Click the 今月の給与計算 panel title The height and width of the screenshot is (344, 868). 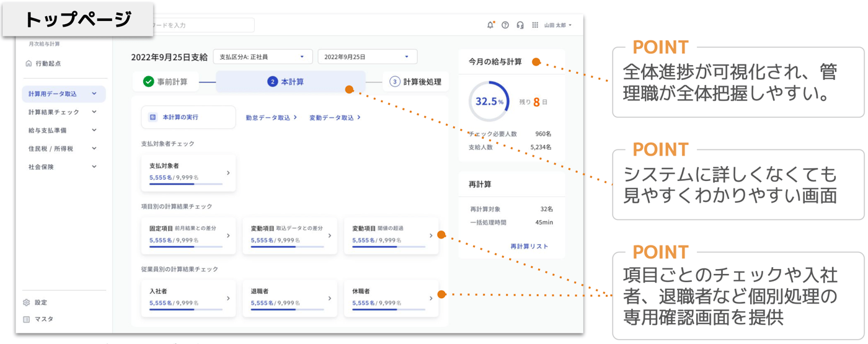pos(495,62)
